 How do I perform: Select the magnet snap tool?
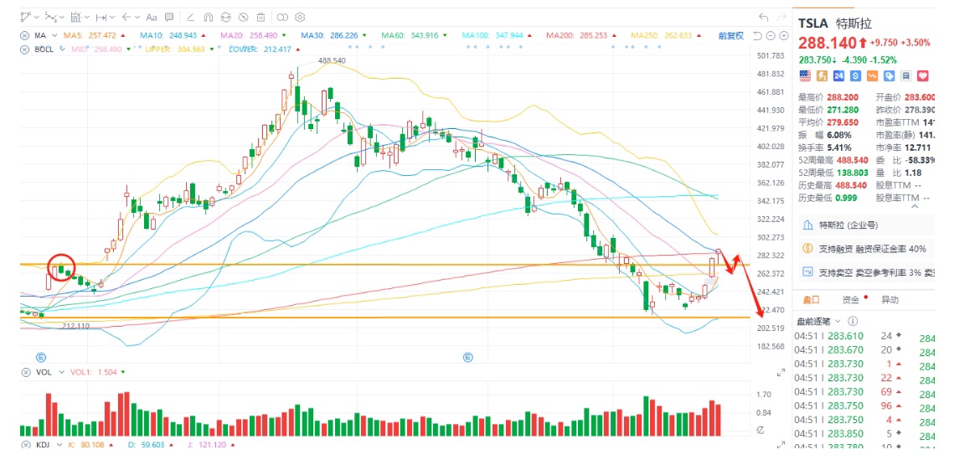point(209,18)
